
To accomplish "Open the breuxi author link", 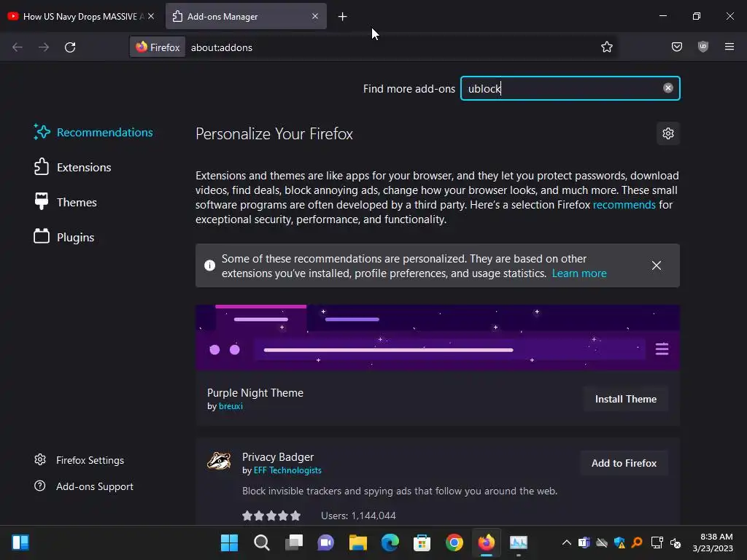I will click(x=231, y=406).
